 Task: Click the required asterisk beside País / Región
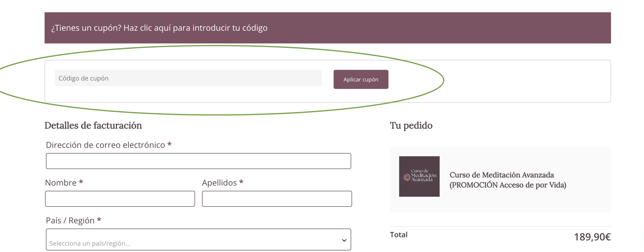point(99,220)
